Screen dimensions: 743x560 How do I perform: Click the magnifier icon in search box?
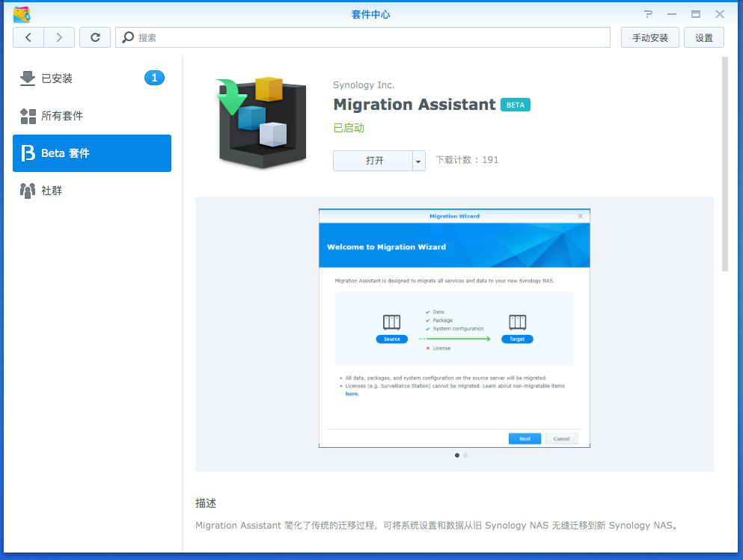tap(129, 37)
